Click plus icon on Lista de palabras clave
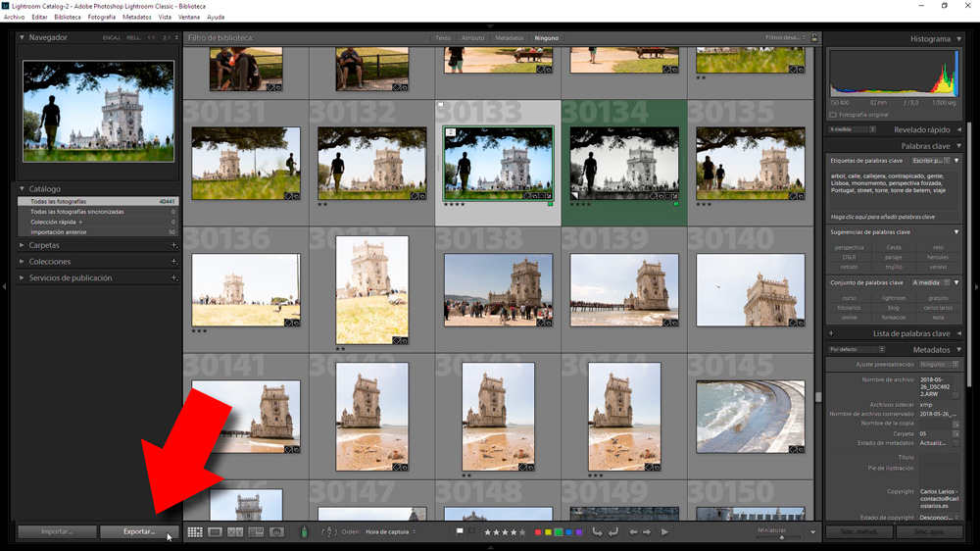The image size is (980, 551). [831, 333]
